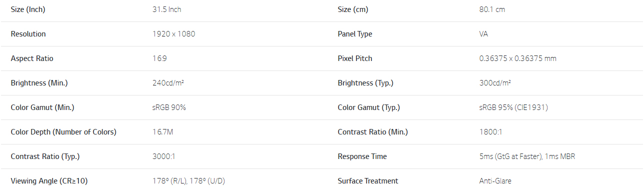Click the Aspect Ratio label
Image resolution: width=644 pixels, height=193 pixels.
tap(32, 58)
